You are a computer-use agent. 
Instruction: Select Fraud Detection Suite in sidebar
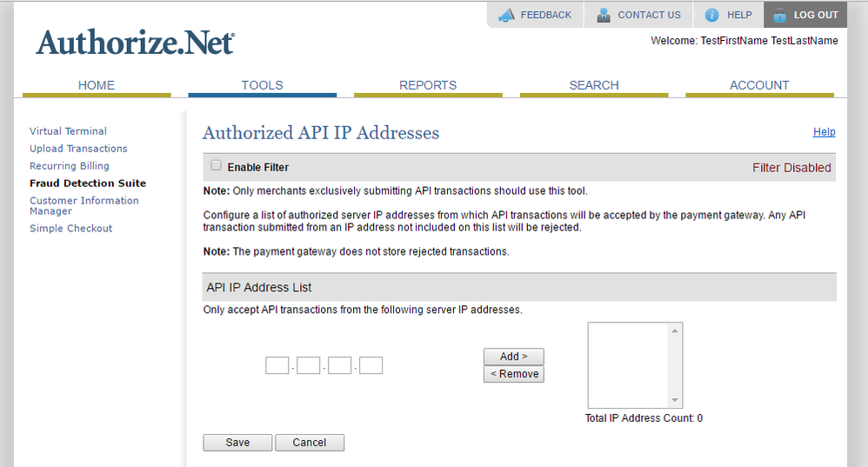pyautogui.click(x=88, y=183)
